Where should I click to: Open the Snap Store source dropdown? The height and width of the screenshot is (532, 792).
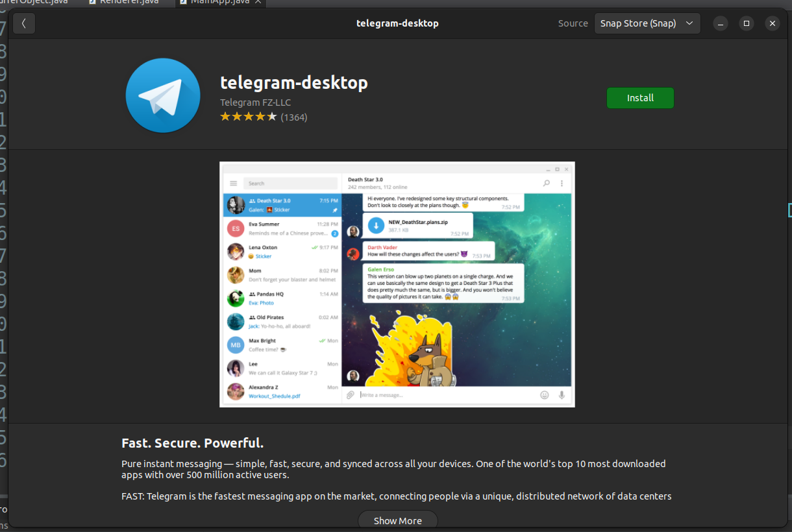click(x=647, y=23)
